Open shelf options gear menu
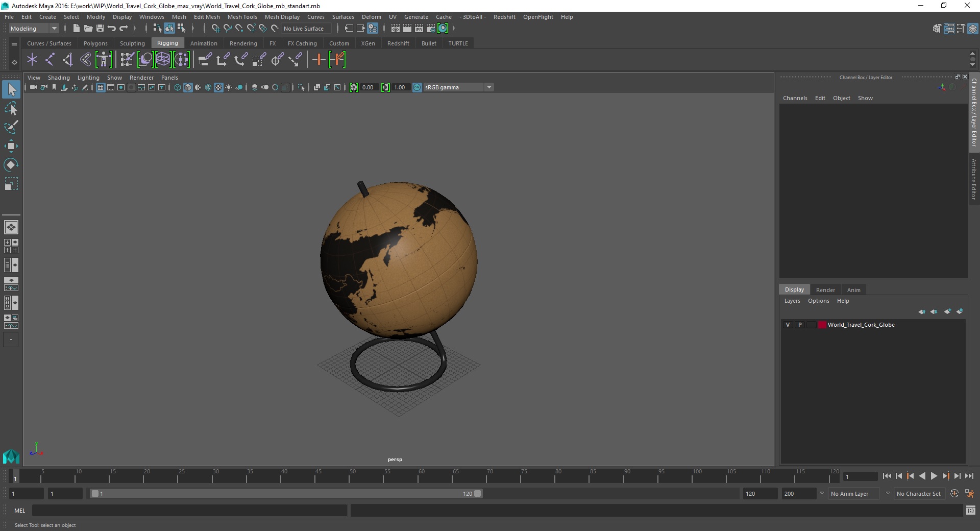The height and width of the screenshot is (531, 980). 14,62
